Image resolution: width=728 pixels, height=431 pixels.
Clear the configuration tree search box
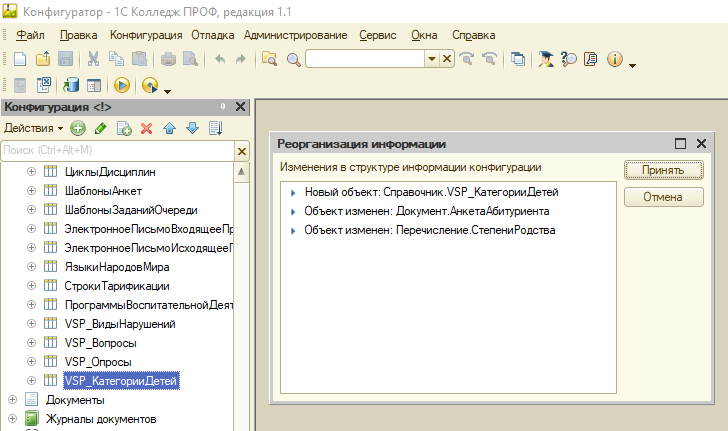242,151
